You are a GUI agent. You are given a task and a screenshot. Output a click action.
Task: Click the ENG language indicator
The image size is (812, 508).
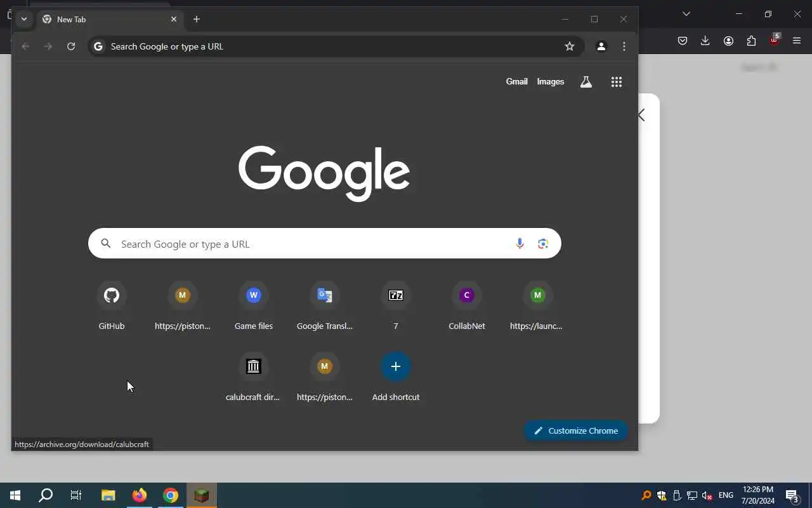pyautogui.click(x=726, y=495)
